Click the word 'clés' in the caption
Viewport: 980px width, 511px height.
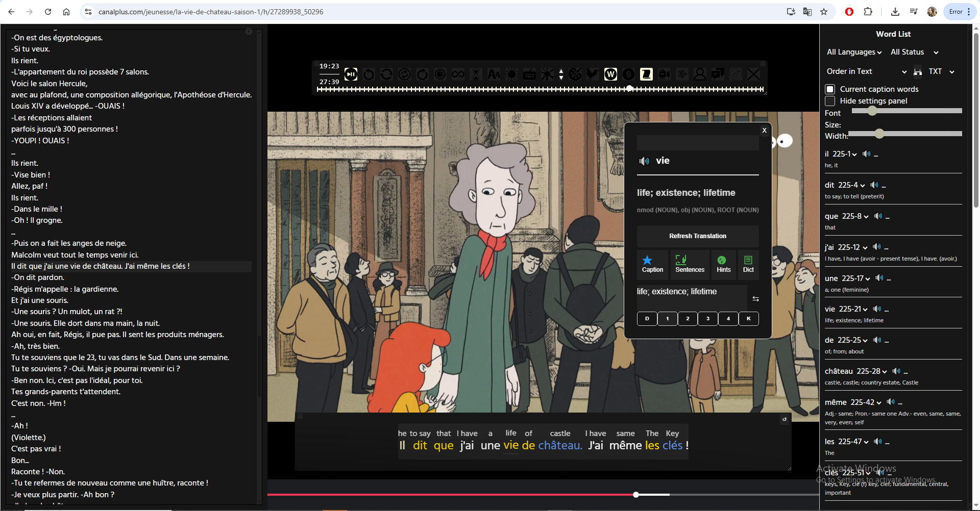pos(672,445)
